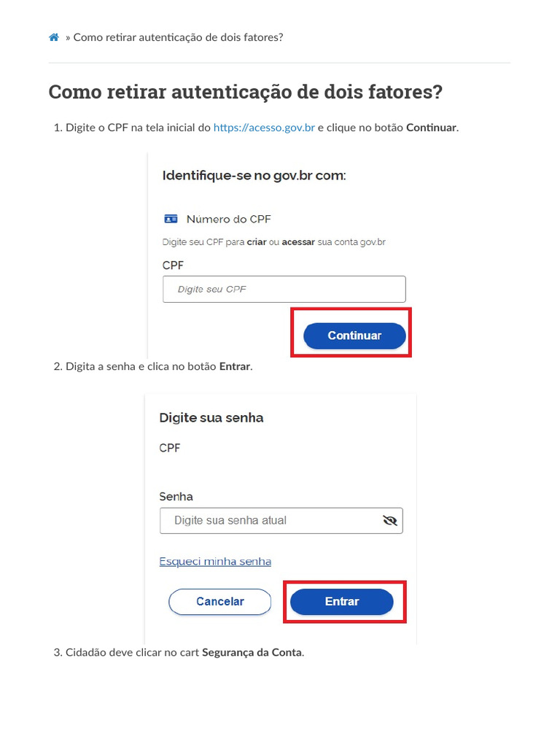Click the Segurança da Conta text in step 3
The image size is (560, 747).
(252, 653)
